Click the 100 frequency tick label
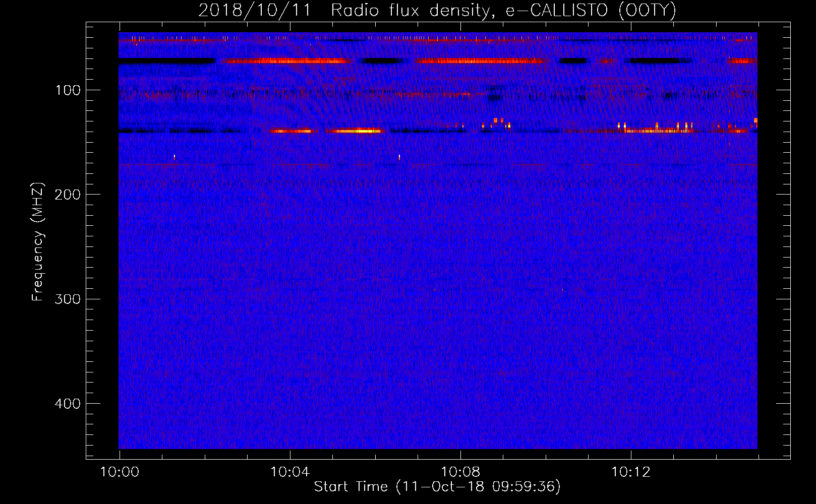Viewport: 816px width, 504px height. (68, 90)
